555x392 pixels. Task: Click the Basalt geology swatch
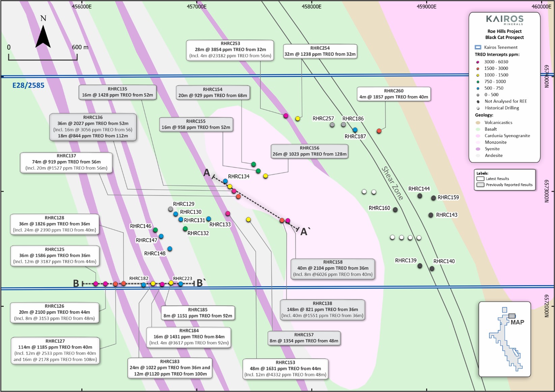478,129
